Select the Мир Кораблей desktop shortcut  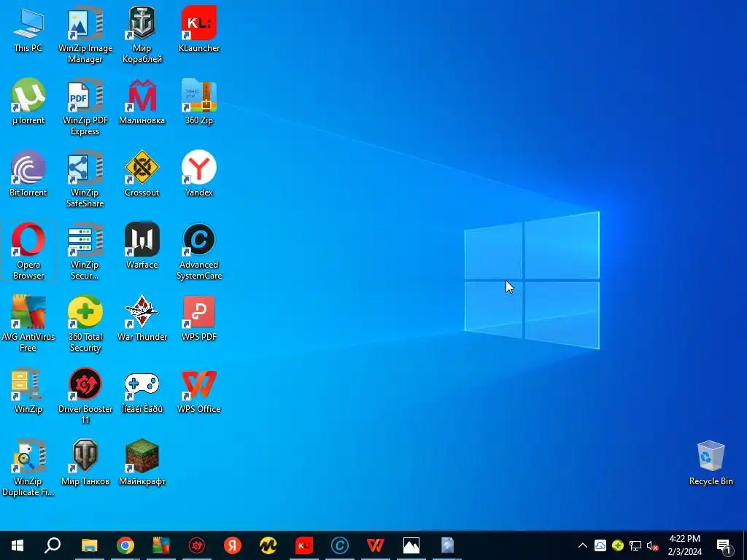click(142, 35)
